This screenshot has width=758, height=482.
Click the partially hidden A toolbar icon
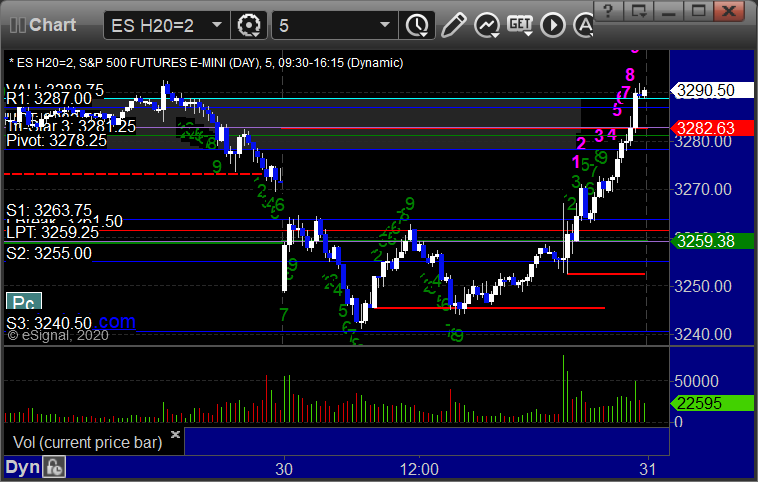[x=583, y=25]
